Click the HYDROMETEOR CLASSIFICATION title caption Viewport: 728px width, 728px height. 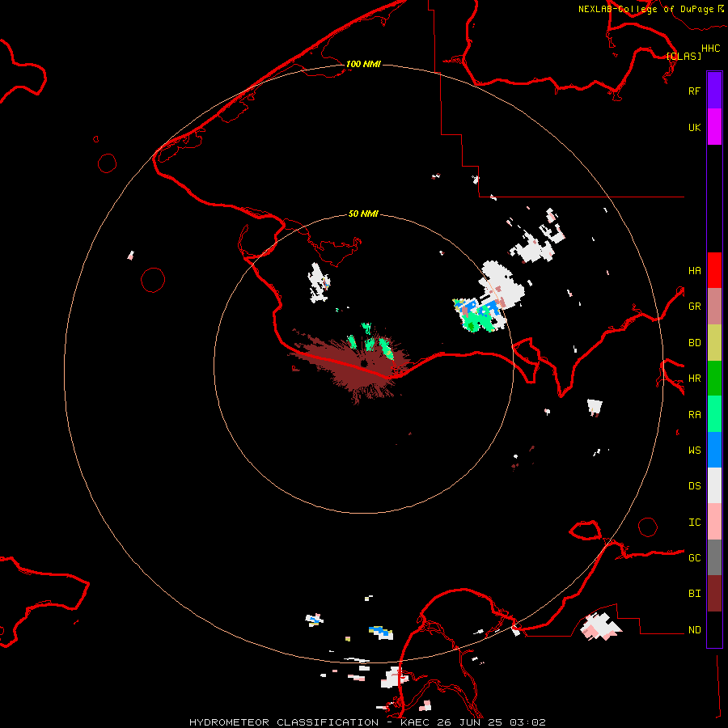367,722
